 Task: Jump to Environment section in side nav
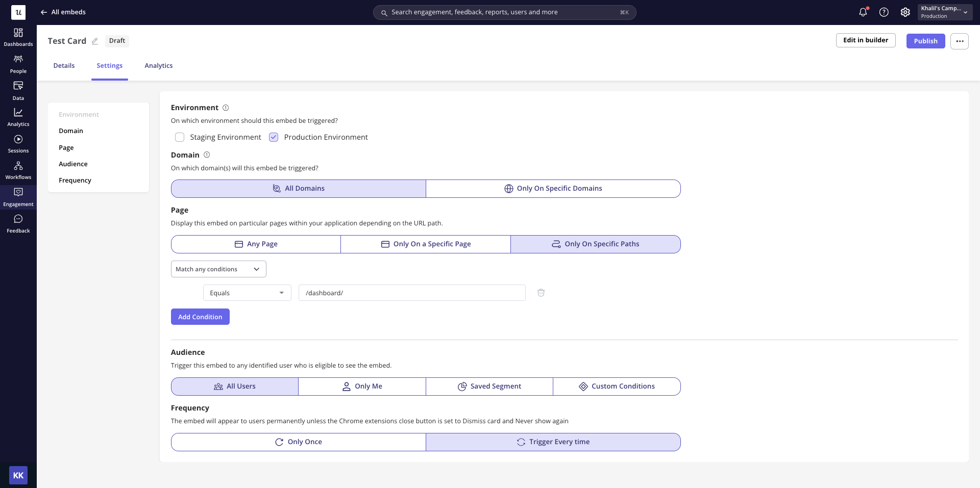79,115
